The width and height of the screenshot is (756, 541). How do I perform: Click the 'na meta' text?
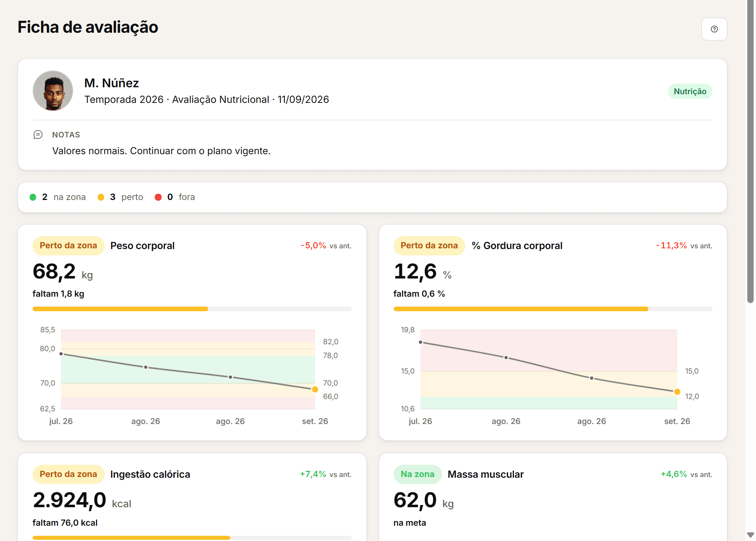(410, 523)
